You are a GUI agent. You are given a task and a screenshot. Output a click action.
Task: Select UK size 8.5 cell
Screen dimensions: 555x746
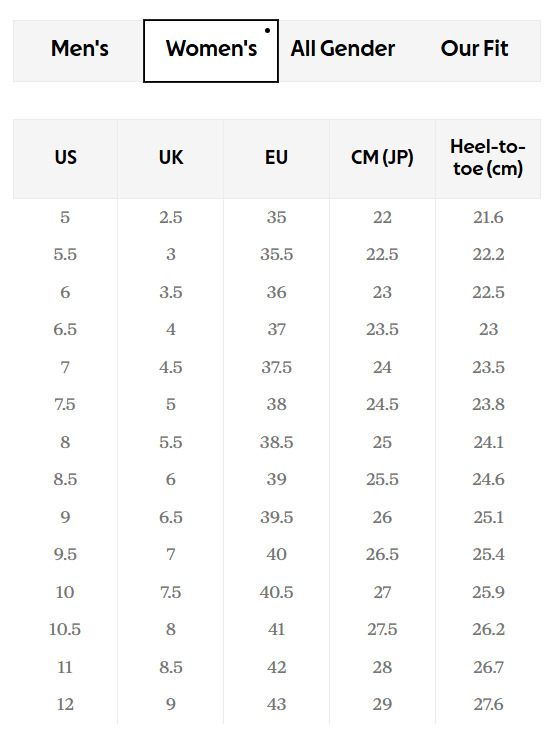click(171, 667)
